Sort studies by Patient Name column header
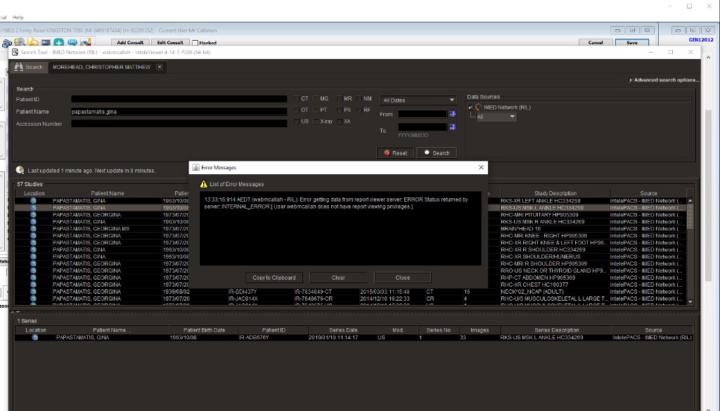Viewport: 720px width, 411px height. [x=107, y=193]
